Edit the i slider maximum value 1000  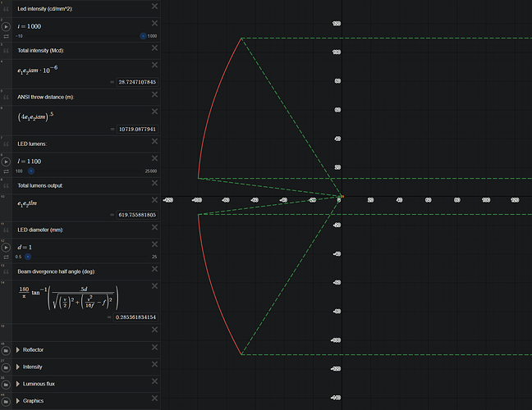pos(152,36)
